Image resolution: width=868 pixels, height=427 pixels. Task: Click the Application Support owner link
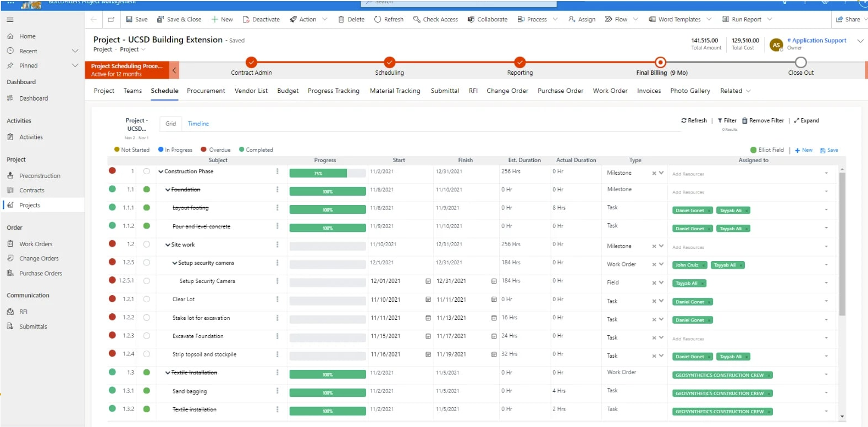[817, 40]
